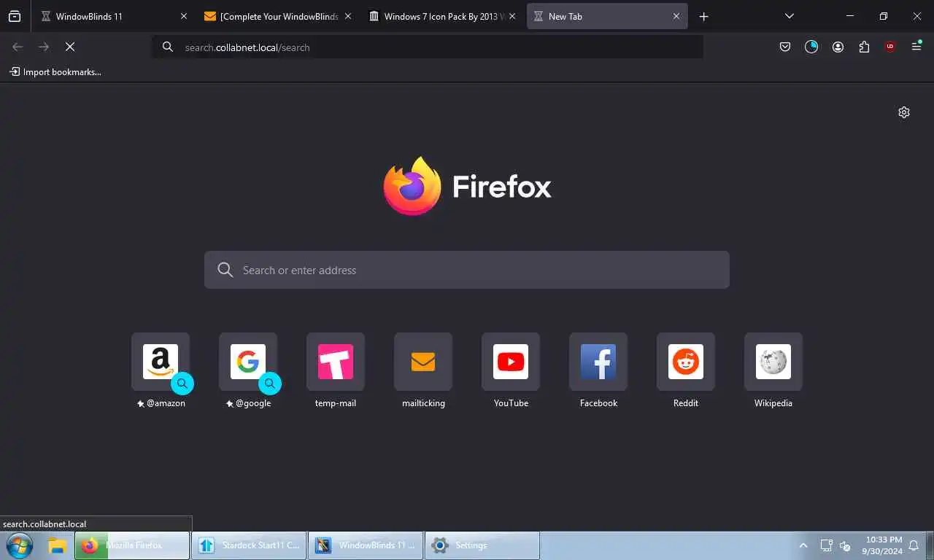Switch to the WindowBlinds 11 tab
The image size is (934, 560).
coord(115,16)
